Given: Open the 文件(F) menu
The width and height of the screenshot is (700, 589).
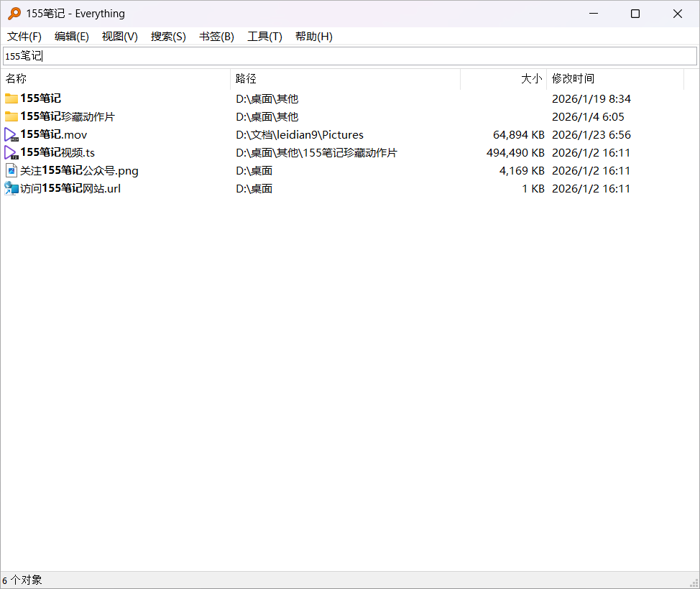Looking at the screenshot, I should tap(24, 37).
